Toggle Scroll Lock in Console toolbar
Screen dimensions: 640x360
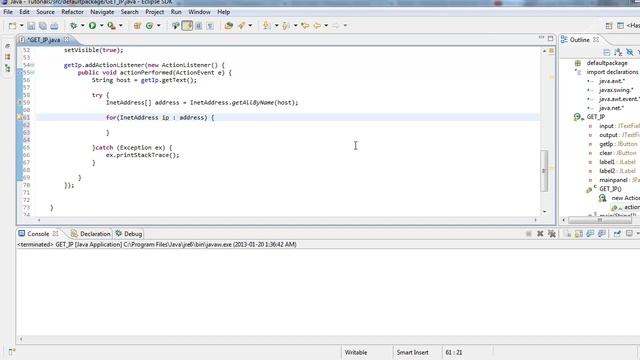579,233
